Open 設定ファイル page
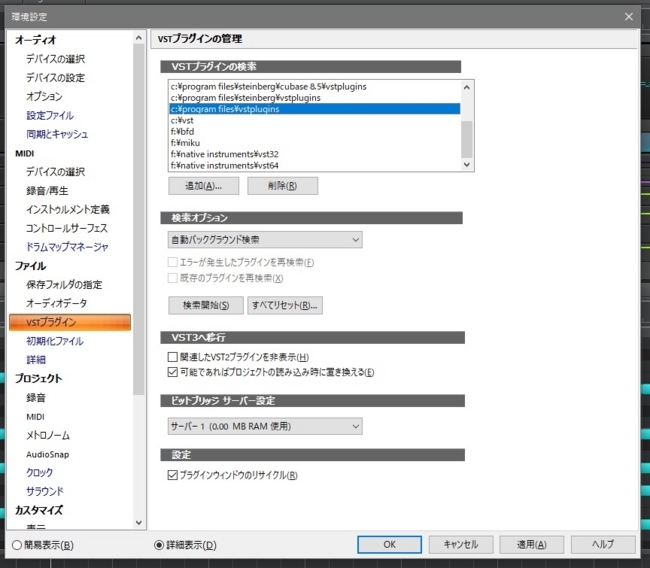Viewport: 650px width, 568px height. 50,115
